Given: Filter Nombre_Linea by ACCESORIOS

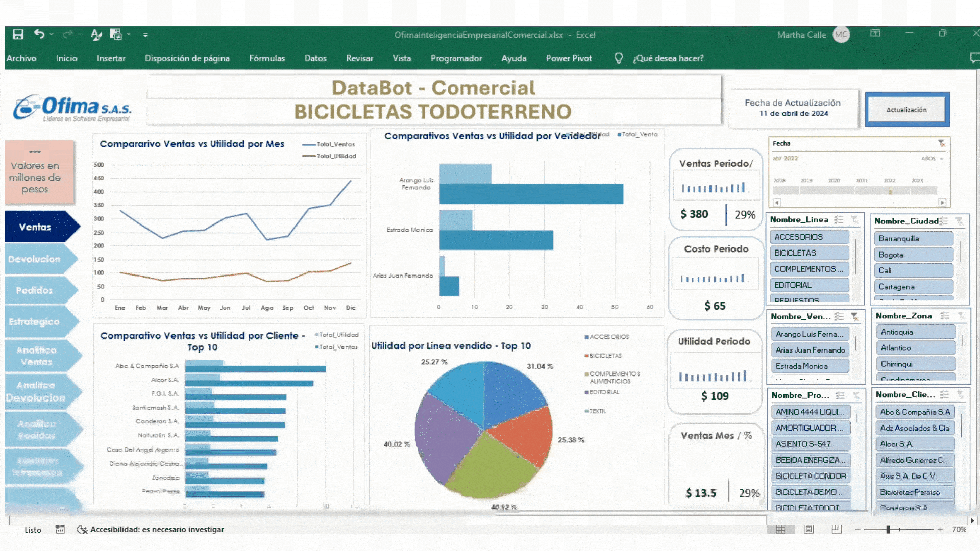Looking at the screenshot, I should point(810,237).
